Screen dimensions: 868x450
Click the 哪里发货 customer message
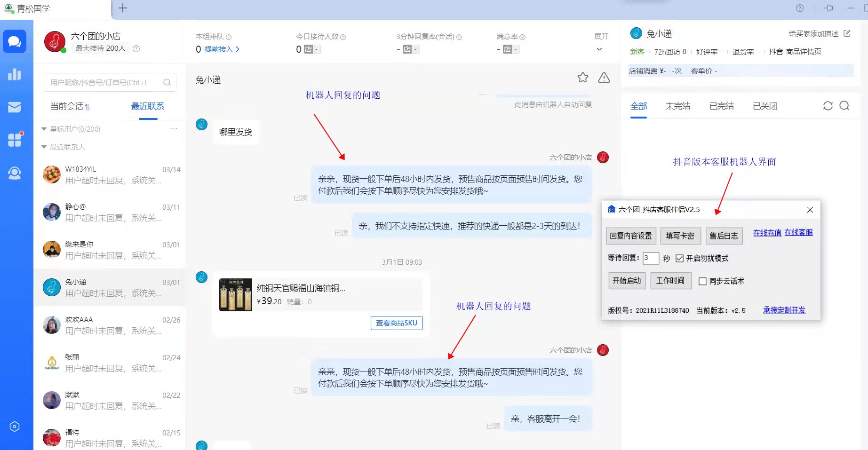236,132
